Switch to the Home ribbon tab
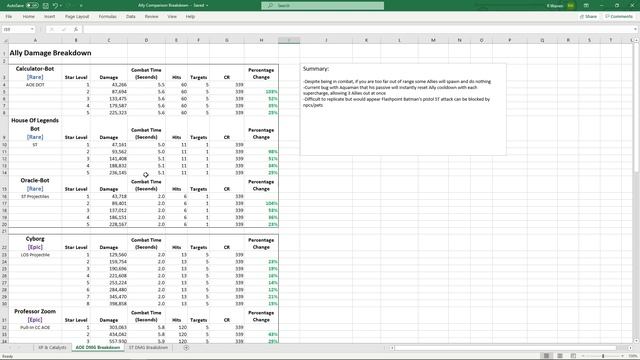The width and height of the screenshot is (640, 360). [x=29, y=17]
